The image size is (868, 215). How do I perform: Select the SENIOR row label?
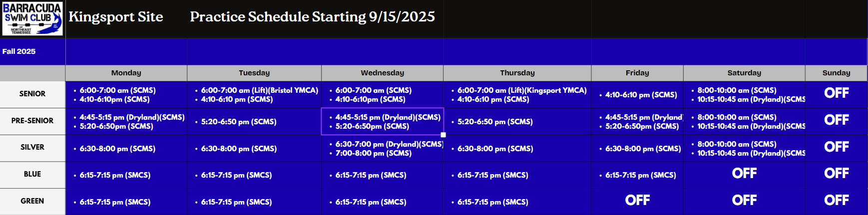[32, 94]
